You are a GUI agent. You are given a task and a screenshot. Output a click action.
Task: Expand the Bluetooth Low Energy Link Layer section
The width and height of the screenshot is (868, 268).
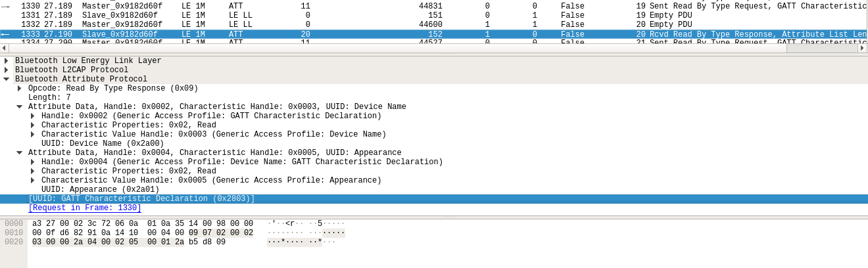7,61
